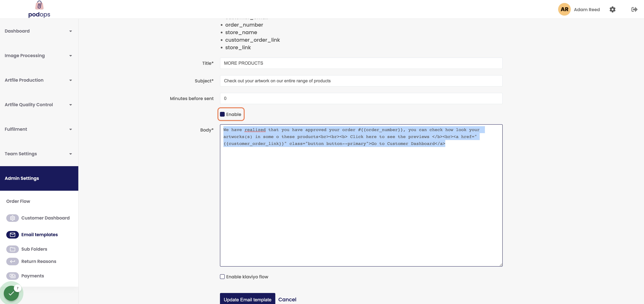Image resolution: width=644 pixels, height=304 pixels.
Task: Click the Cancel link
Action: [x=287, y=299]
